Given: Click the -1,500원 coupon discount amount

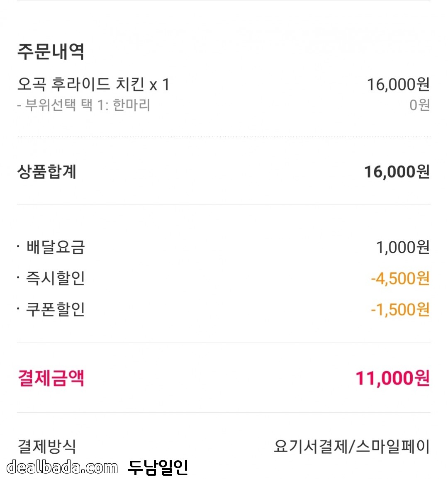Looking at the screenshot, I should (399, 310).
